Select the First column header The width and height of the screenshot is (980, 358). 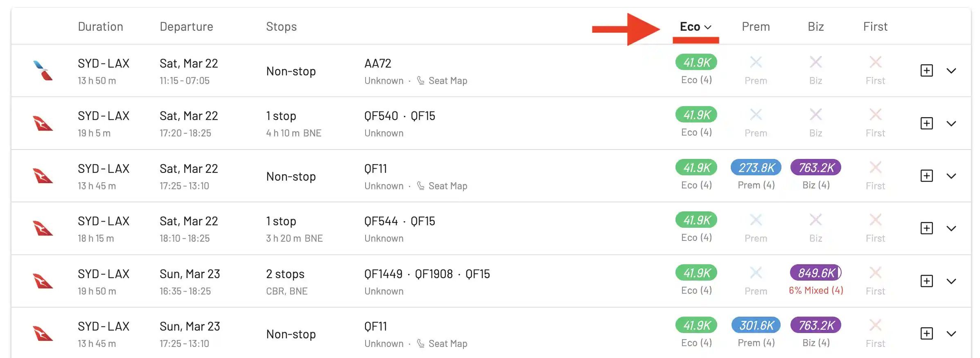pyautogui.click(x=875, y=27)
